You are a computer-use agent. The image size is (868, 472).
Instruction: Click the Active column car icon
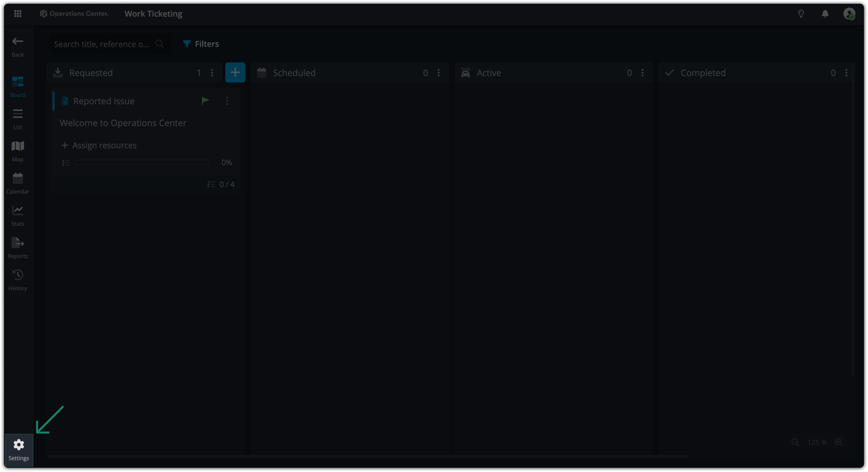[x=465, y=72]
